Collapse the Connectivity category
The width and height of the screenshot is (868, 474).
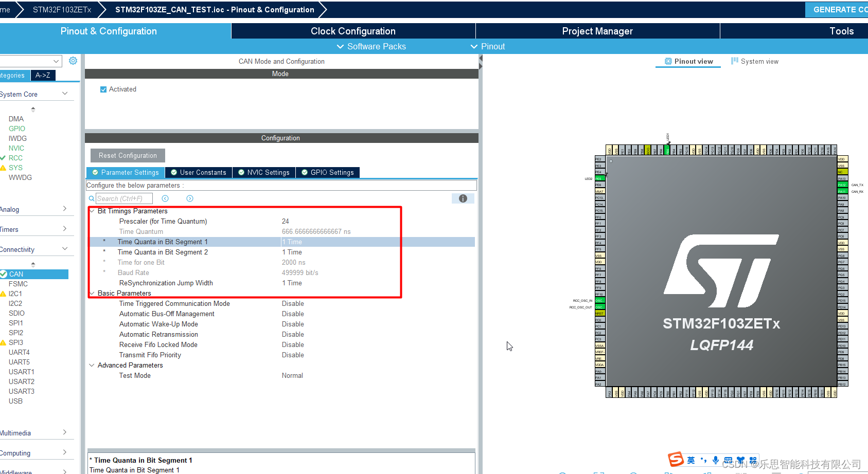click(65, 249)
